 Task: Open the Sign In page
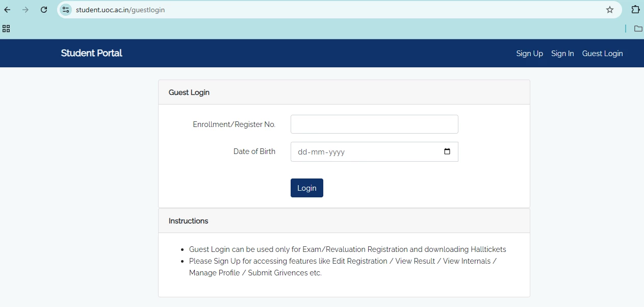tap(562, 54)
